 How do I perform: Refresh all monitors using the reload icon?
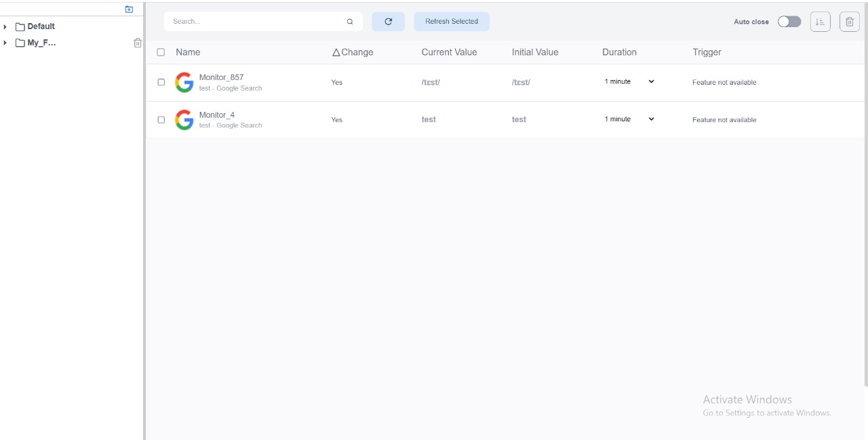[387, 21]
